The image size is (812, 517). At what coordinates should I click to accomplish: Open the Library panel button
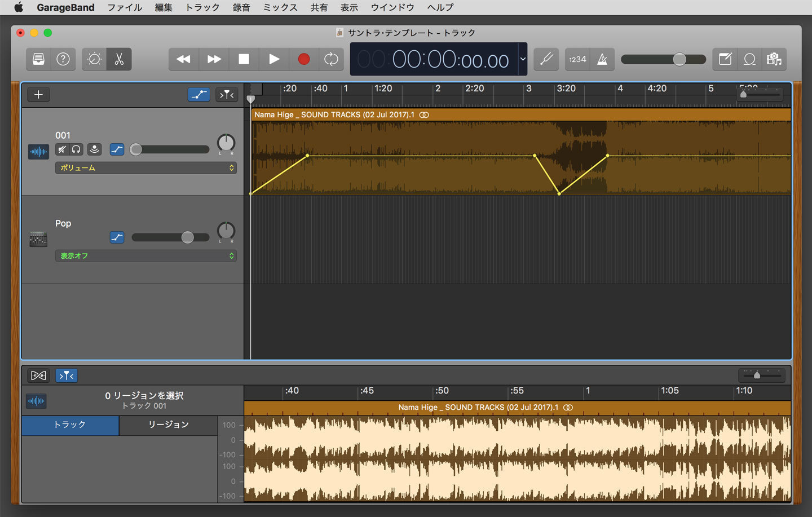pyautogui.click(x=38, y=59)
